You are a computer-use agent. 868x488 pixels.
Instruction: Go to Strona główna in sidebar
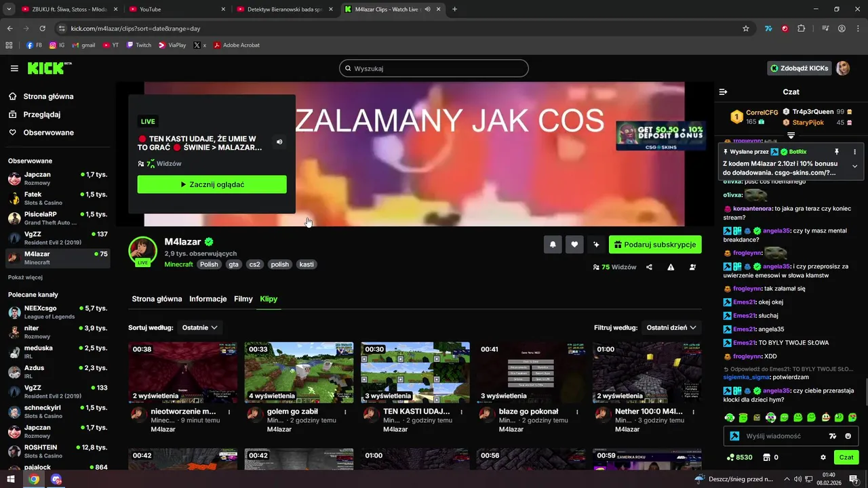[x=49, y=96]
